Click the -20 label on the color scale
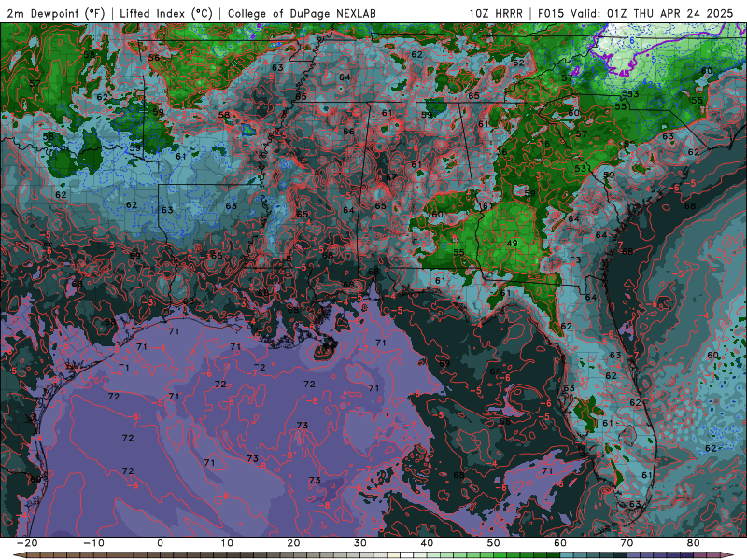747x560 pixels. click(27, 543)
